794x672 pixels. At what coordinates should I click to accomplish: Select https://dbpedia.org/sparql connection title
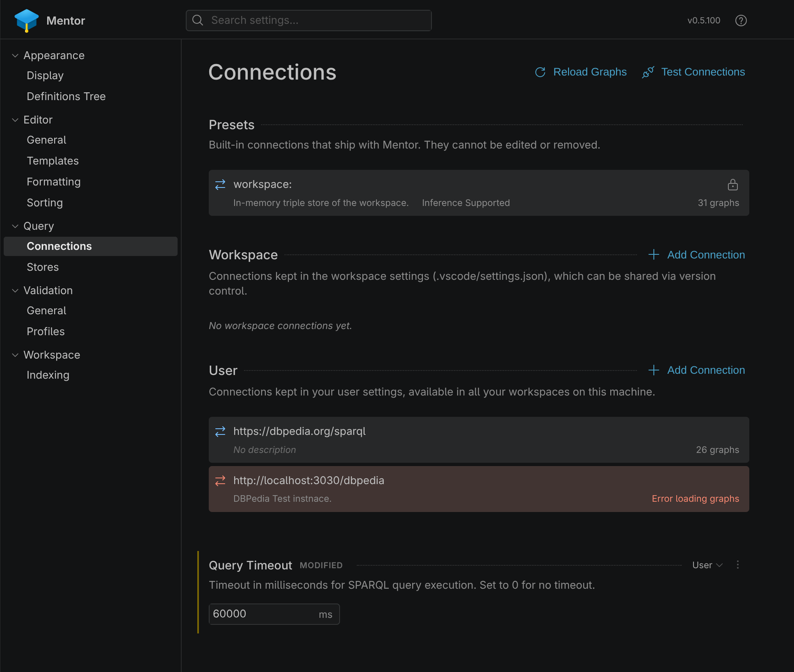299,431
